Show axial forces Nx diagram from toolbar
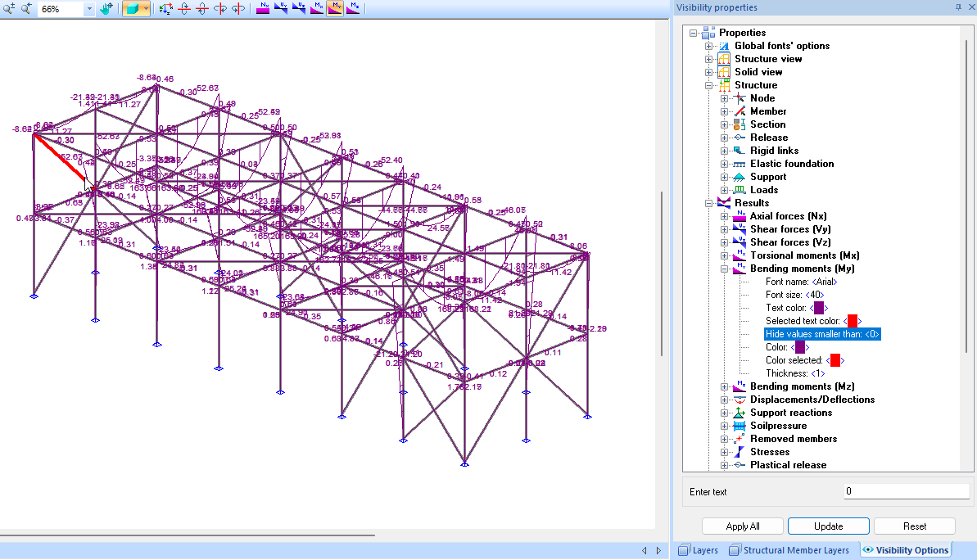This screenshot has width=977, height=560. click(x=263, y=9)
